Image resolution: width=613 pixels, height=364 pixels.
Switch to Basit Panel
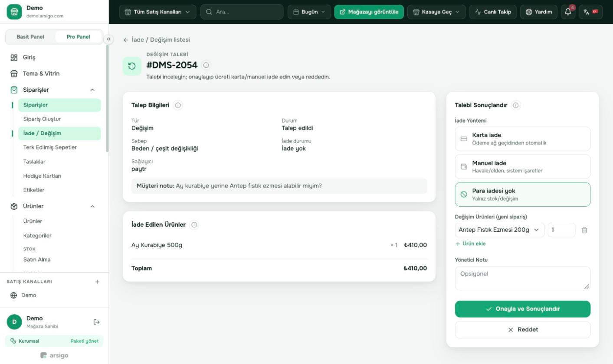coord(30,37)
